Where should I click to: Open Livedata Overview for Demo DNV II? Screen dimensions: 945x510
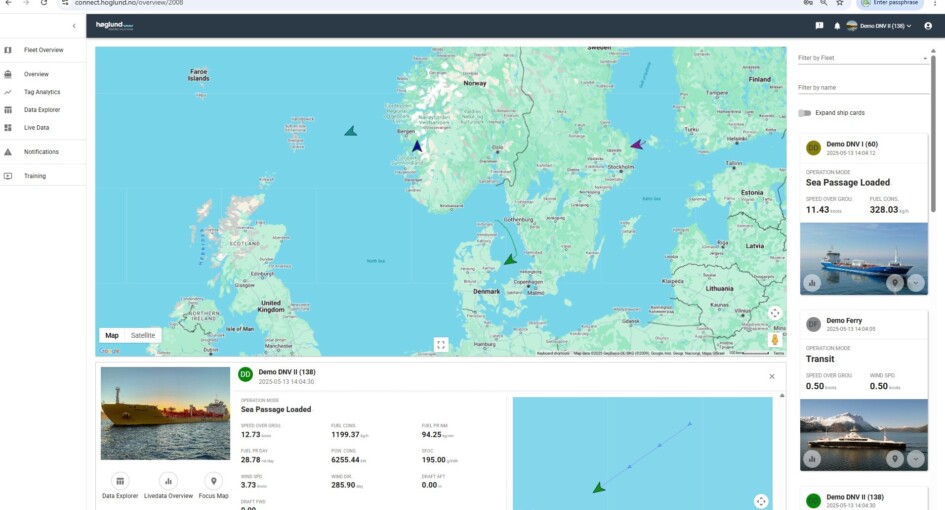(168, 486)
